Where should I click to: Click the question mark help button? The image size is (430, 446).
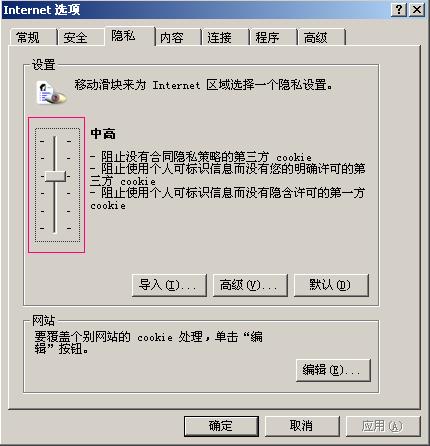[399, 9]
